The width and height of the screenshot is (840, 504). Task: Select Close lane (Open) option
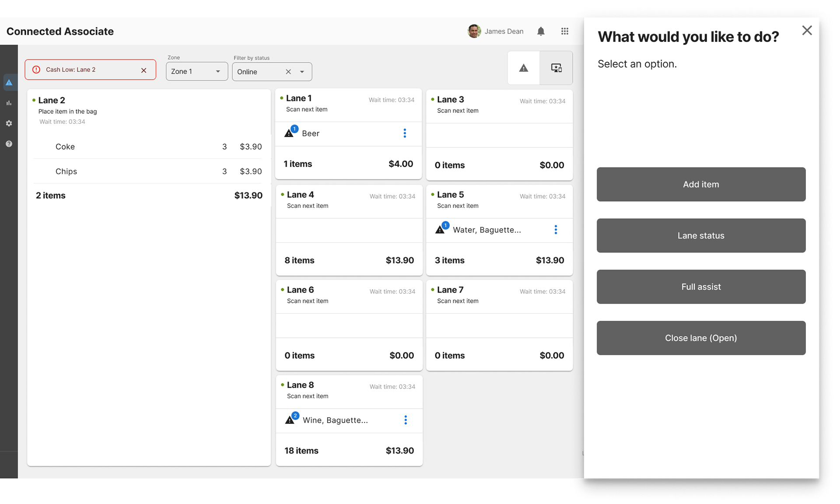[x=701, y=338]
